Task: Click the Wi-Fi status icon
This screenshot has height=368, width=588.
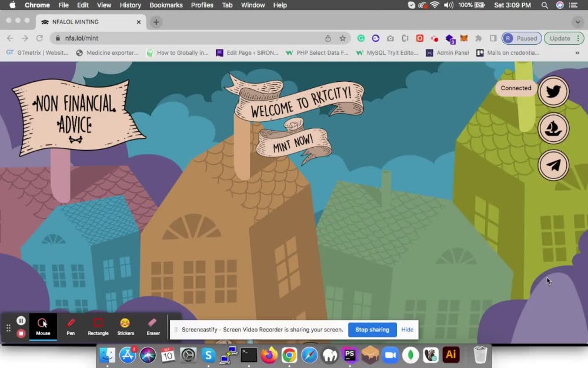Action: [x=435, y=5]
